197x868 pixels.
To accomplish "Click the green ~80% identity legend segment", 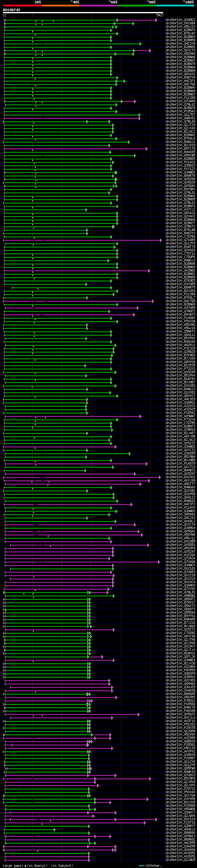I will tap(137, 6).
